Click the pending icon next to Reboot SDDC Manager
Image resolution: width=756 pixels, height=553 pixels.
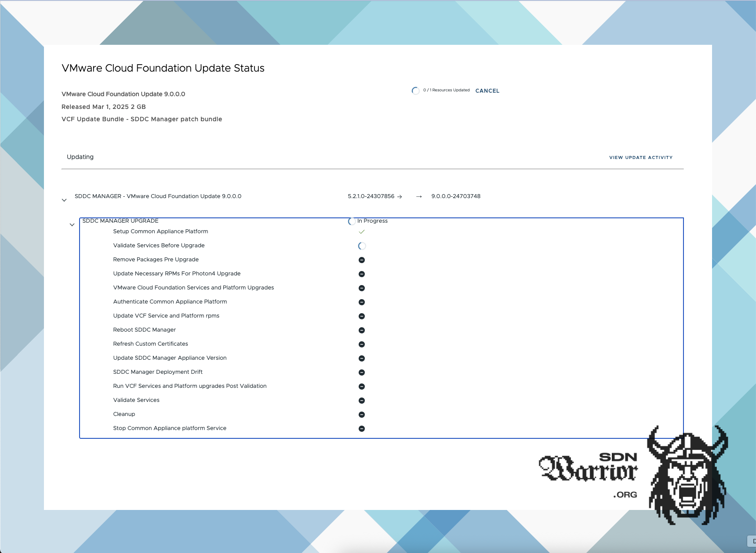(362, 330)
